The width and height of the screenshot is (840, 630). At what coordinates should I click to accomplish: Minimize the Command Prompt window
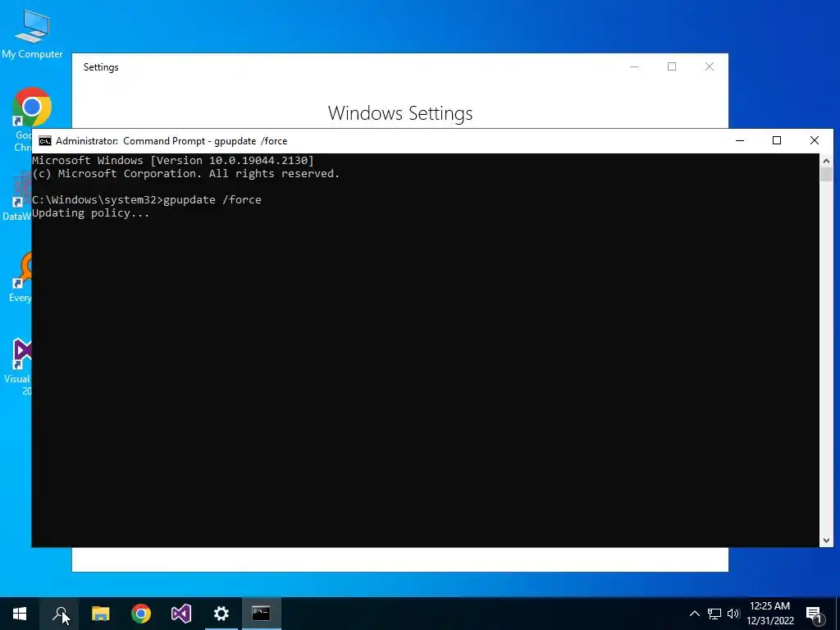coord(740,140)
